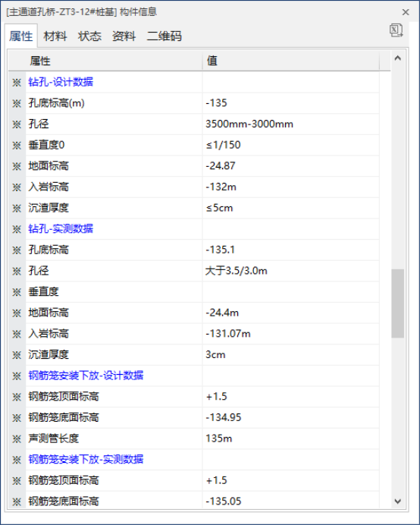Image resolution: width=420 pixels, height=525 pixels.
Task: Click value -24.87 for 地面标高
Action: click(x=291, y=165)
